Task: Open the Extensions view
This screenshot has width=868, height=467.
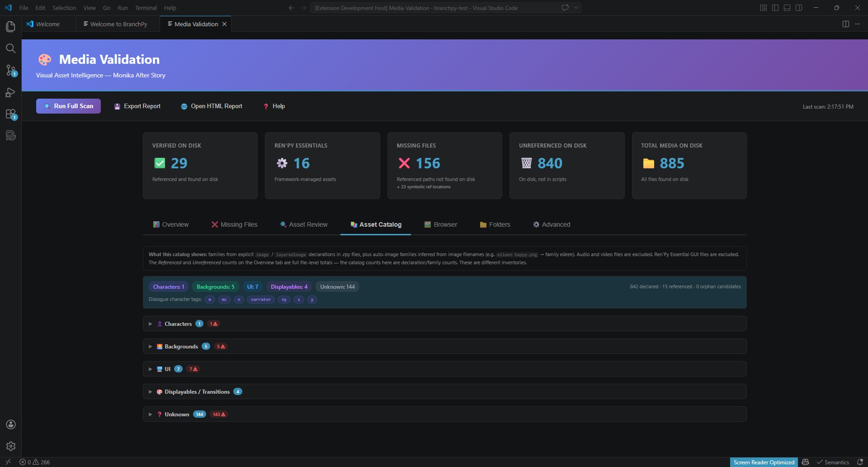Action: coord(10,114)
